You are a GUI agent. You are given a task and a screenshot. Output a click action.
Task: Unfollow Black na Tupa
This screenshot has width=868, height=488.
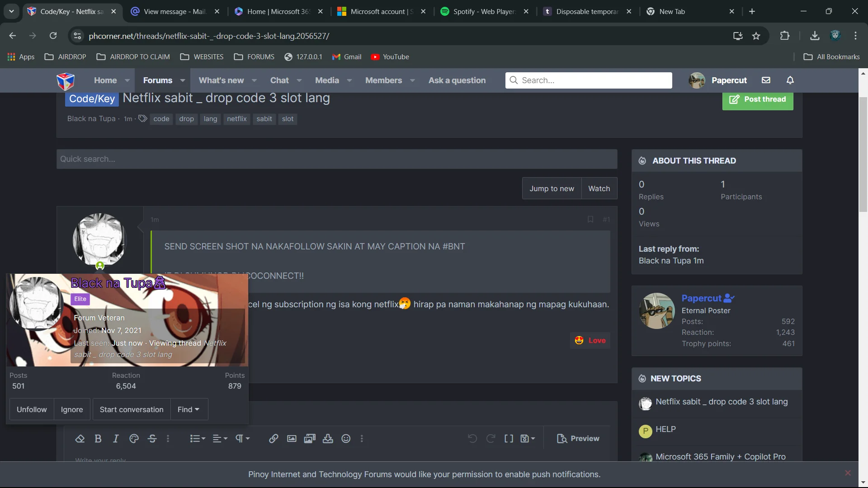(x=32, y=409)
